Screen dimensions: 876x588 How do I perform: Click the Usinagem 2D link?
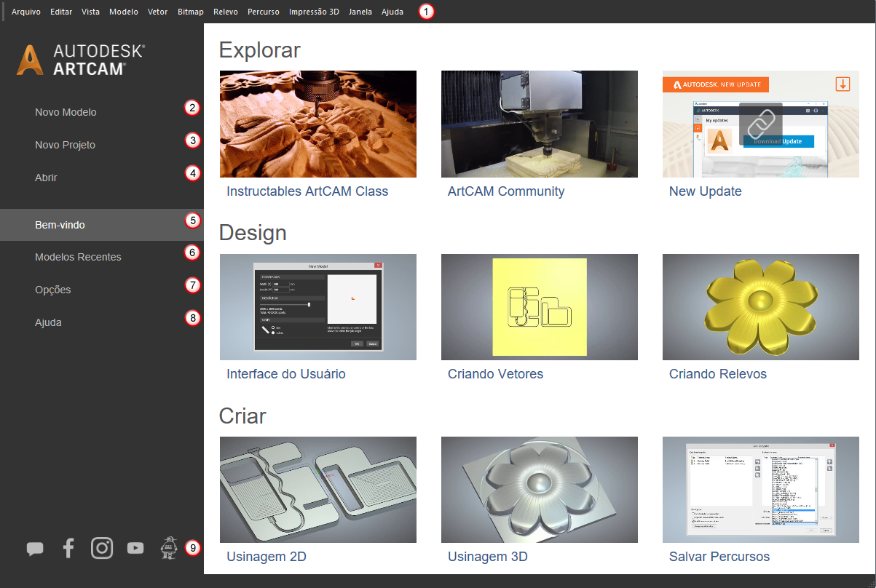coord(267,557)
